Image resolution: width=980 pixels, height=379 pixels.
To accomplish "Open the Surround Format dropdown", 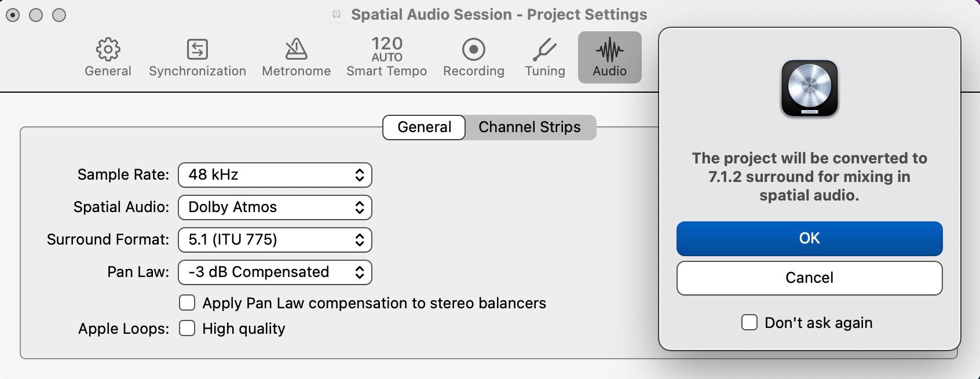I will 275,239.
